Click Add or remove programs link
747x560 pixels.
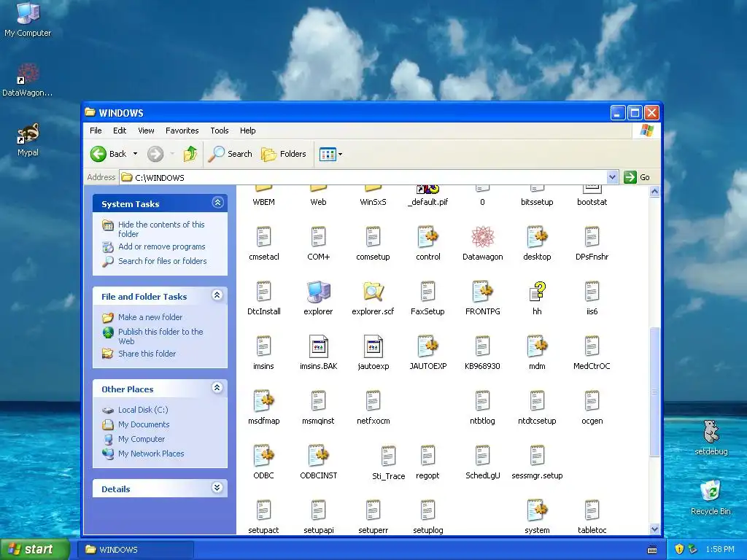coord(162,246)
